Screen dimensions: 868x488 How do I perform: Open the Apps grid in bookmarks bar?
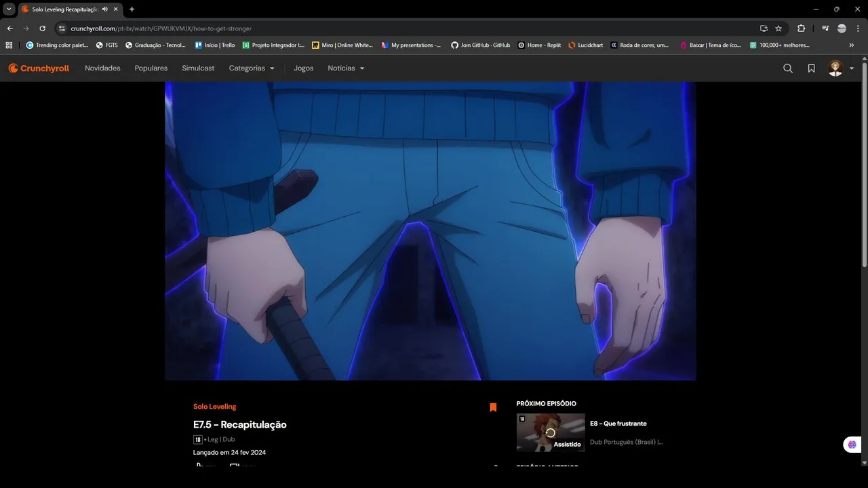coord(9,45)
